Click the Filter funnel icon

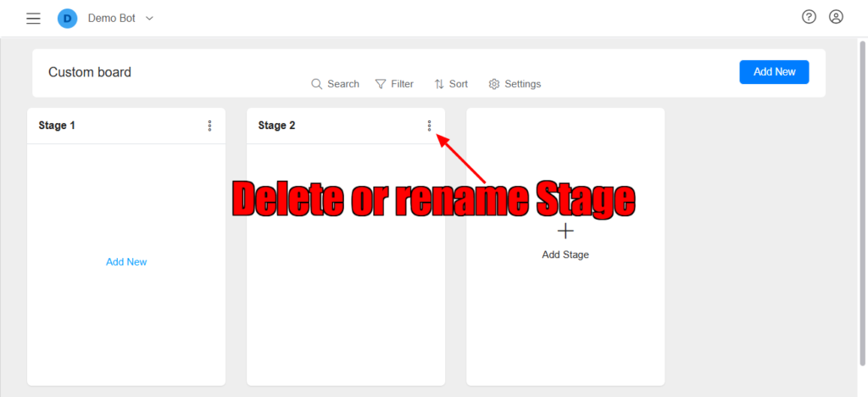(381, 84)
